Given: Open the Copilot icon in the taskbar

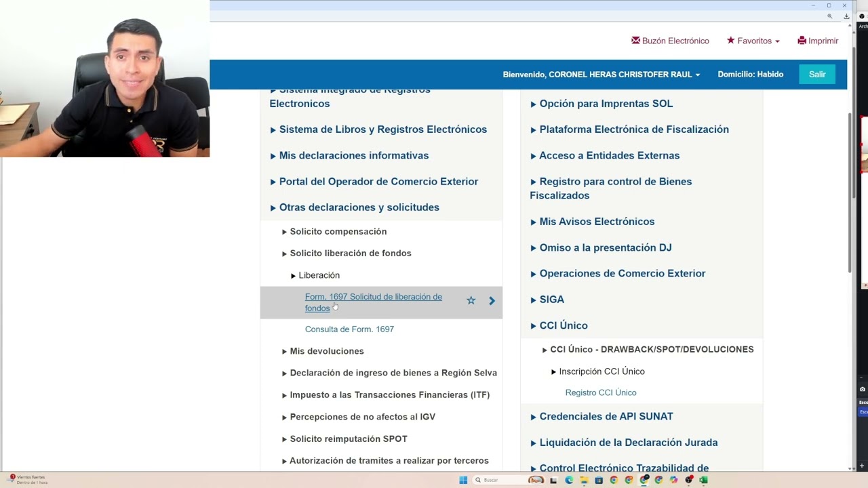Looking at the screenshot, I should click(x=673, y=480).
